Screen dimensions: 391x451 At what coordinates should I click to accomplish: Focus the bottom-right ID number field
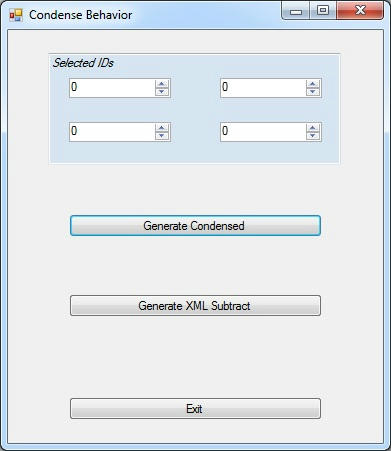point(263,132)
